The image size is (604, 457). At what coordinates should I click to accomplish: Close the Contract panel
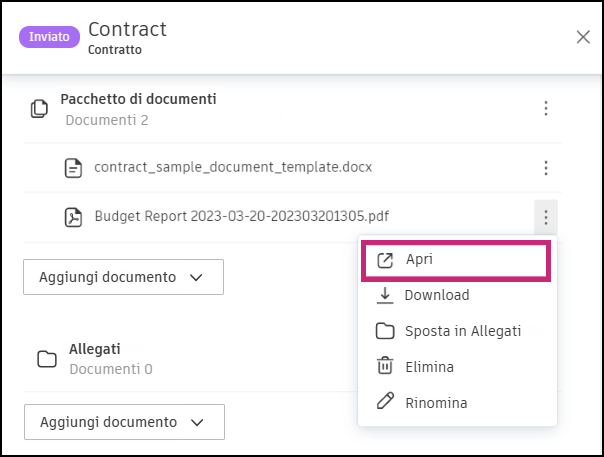click(x=583, y=37)
